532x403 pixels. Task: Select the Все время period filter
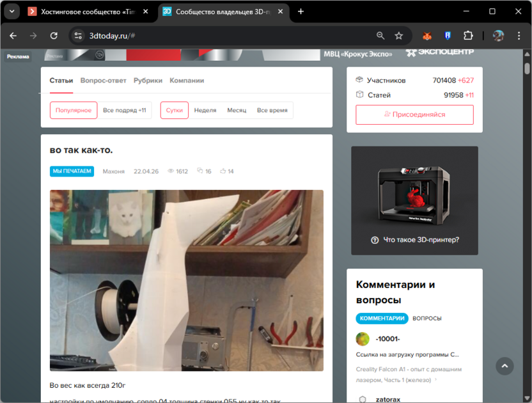(272, 110)
